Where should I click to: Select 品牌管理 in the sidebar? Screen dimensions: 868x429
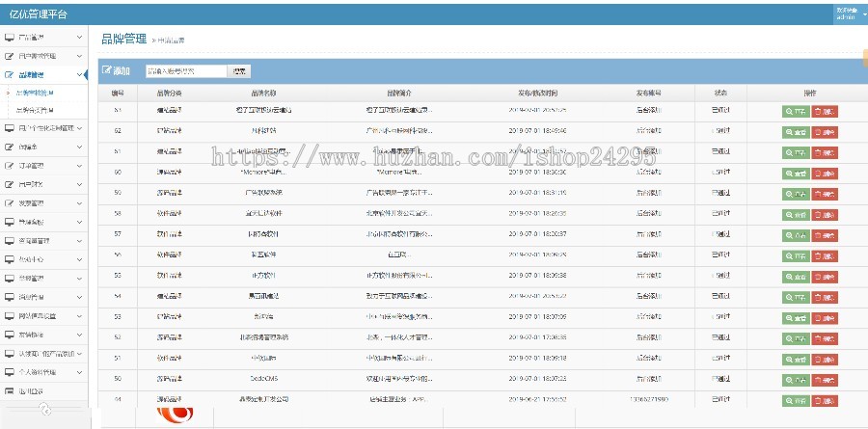(31, 75)
